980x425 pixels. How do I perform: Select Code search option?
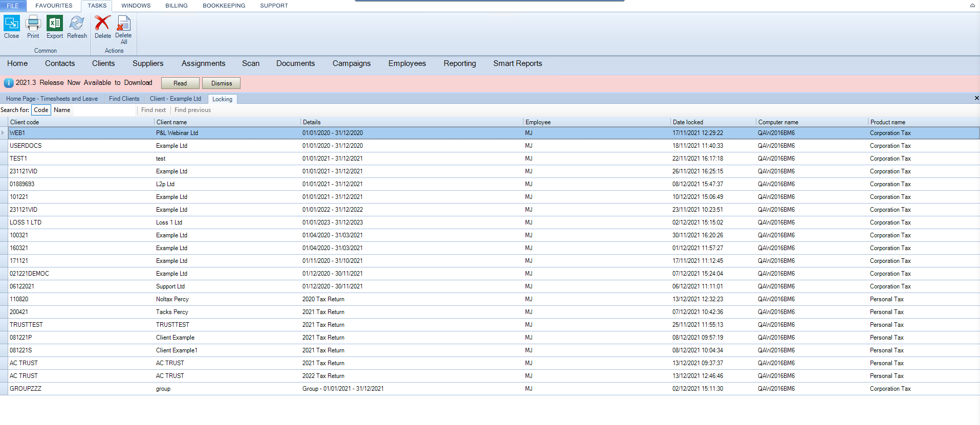[x=41, y=110]
